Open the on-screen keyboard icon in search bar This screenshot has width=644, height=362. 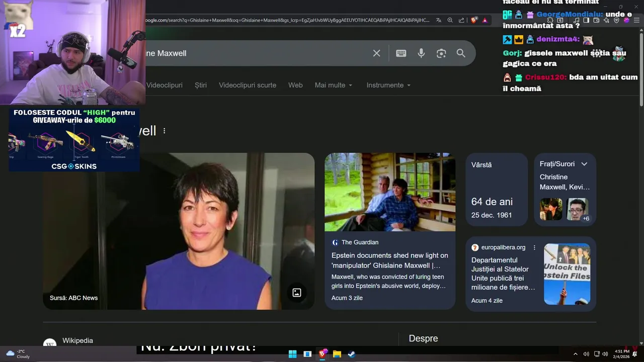[401, 53]
